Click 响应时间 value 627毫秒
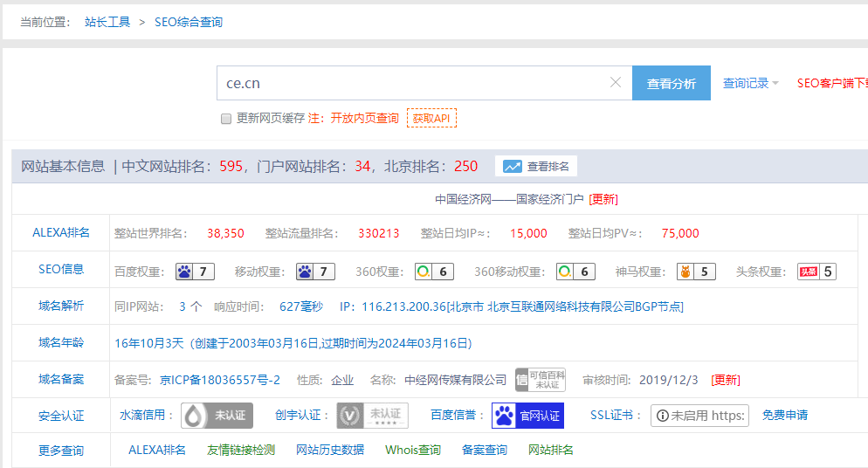 (x=301, y=306)
